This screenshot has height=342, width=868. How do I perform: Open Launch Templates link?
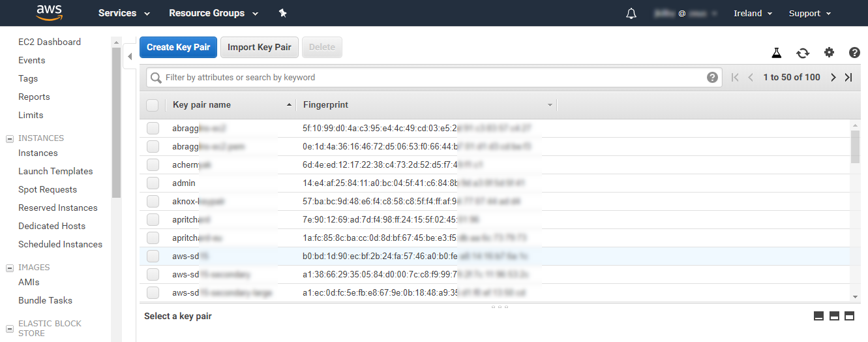[x=55, y=171]
